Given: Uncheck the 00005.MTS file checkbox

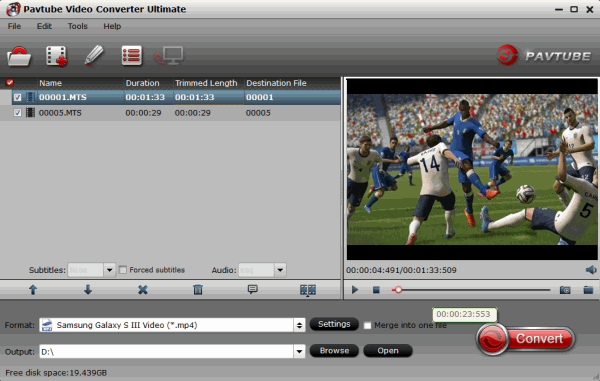Looking at the screenshot, I should [x=17, y=113].
